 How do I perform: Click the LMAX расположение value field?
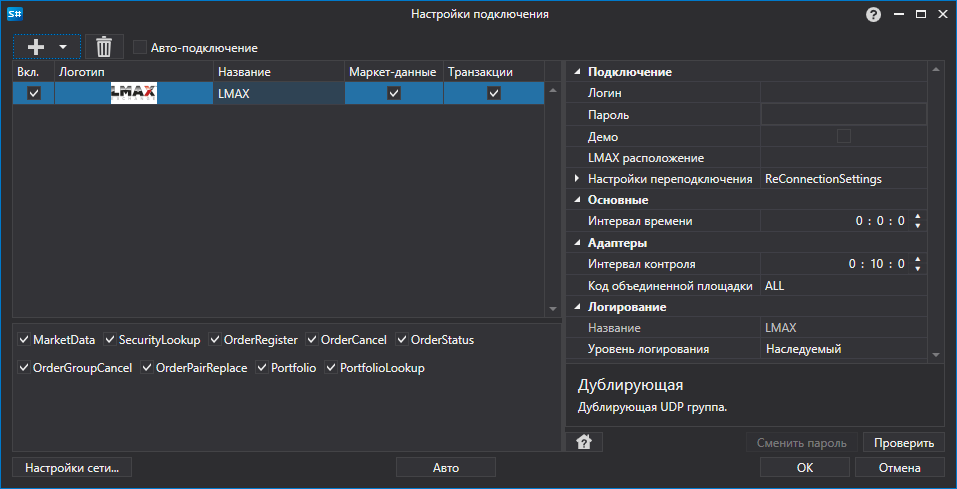point(843,158)
